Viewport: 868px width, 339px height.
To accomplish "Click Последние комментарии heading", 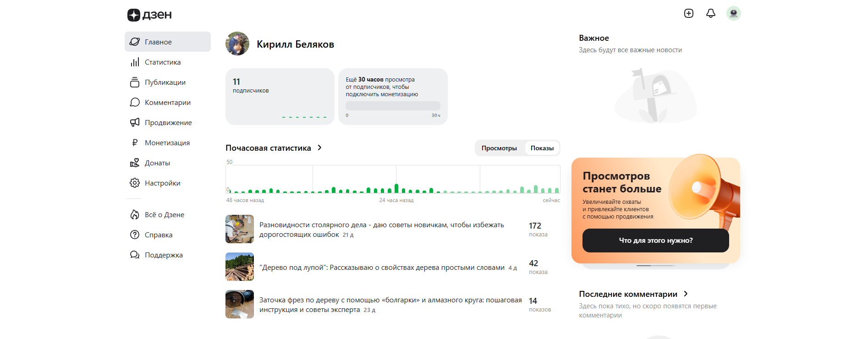I will click(x=628, y=294).
